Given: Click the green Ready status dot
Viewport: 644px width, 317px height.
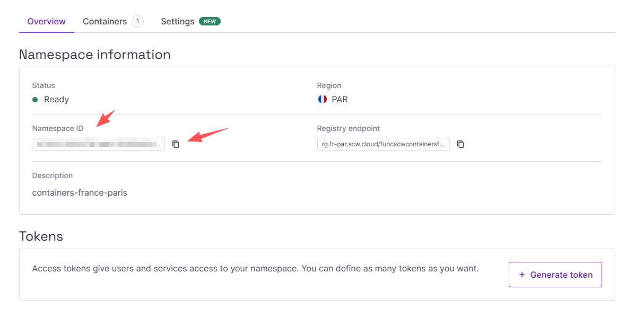Looking at the screenshot, I should tap(35, 99).
